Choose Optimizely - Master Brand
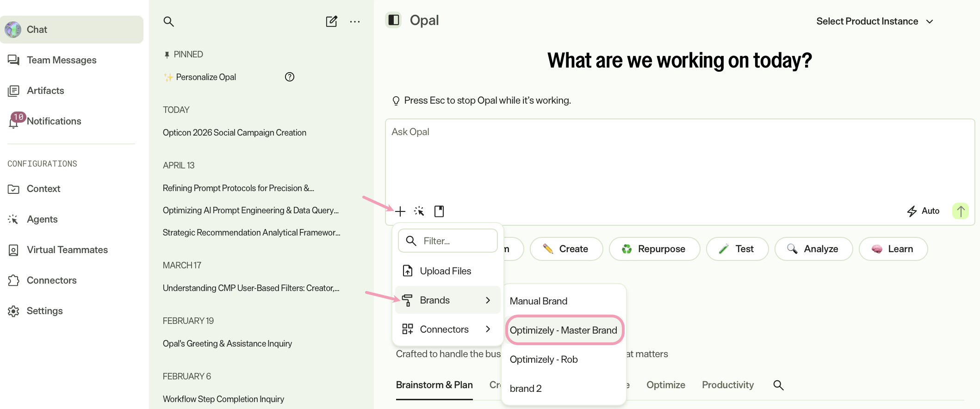The image size is (980, 409). 564,330
